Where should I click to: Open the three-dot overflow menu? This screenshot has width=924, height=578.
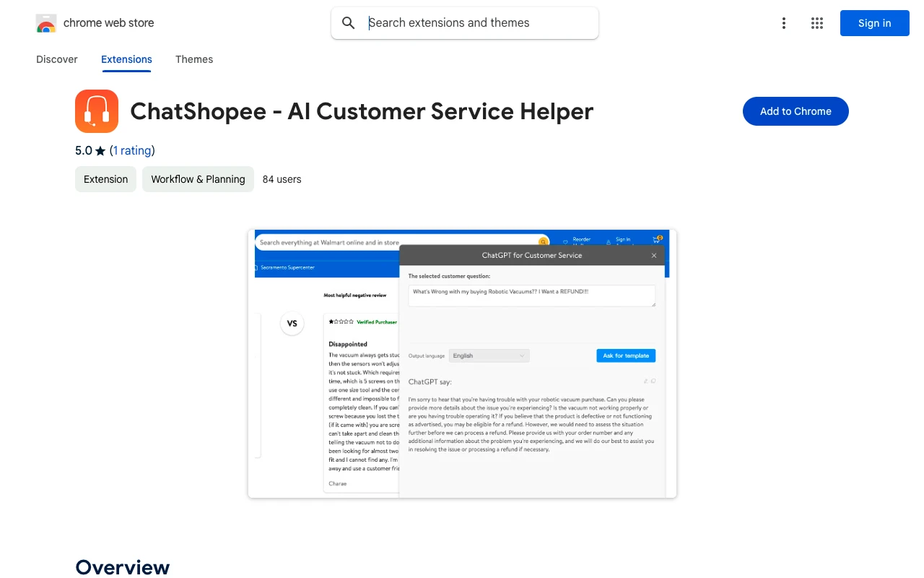[784, 22]
